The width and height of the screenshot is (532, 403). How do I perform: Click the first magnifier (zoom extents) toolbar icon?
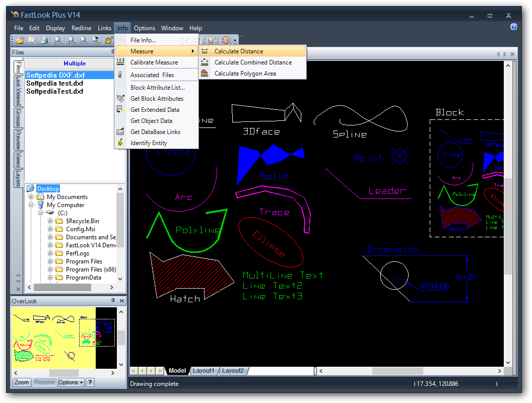coord(58,40)
